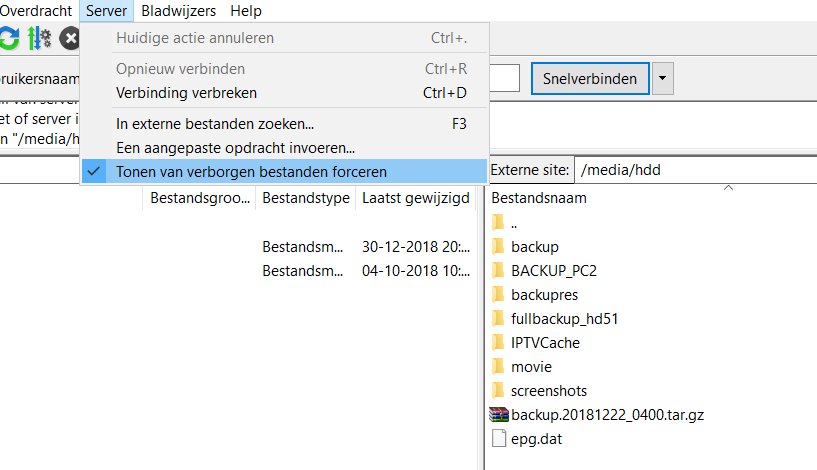
Task: Open the Help menu
Action: 245,11
